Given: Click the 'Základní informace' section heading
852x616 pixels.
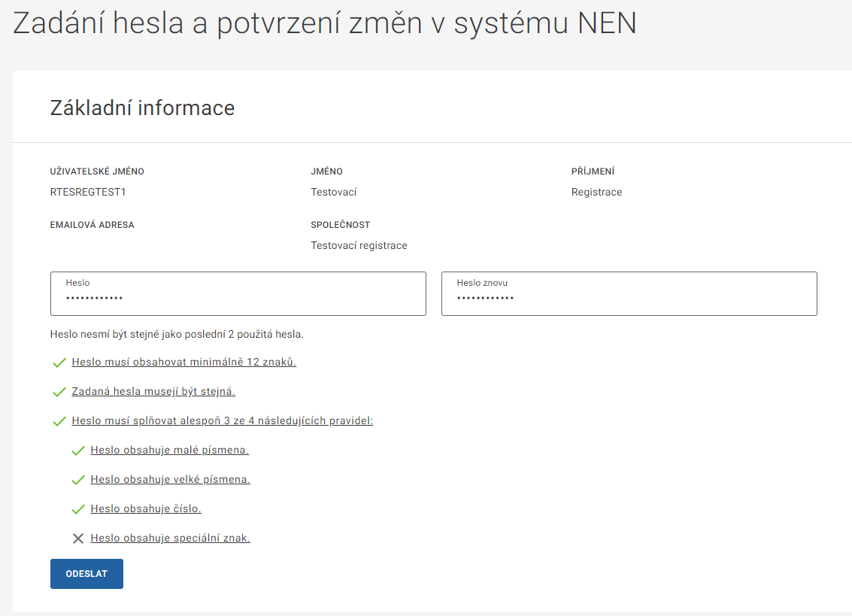Looking at the screenshot, I should pos(142,108).
